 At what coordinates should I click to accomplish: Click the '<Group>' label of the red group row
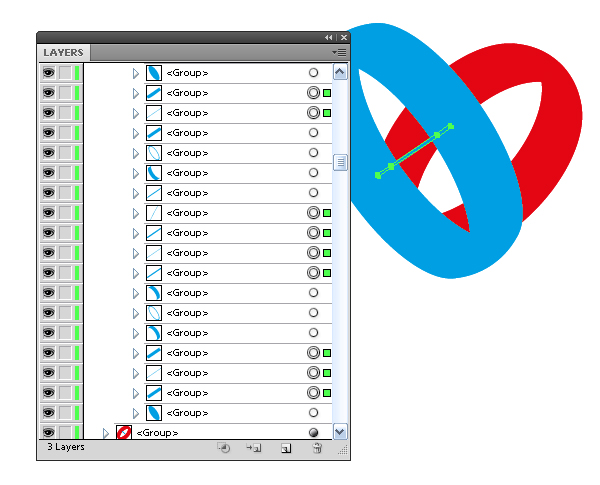(x=157, y=433)
